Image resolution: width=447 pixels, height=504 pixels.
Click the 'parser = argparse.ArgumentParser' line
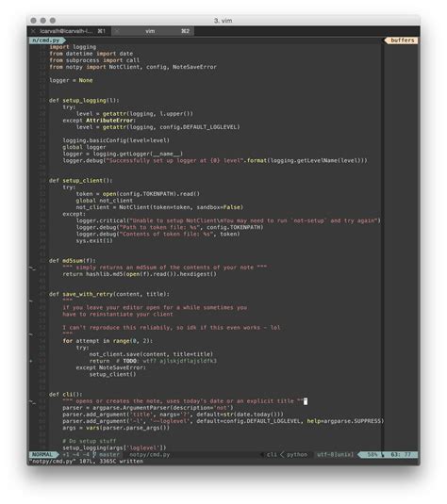click(148, 408)
